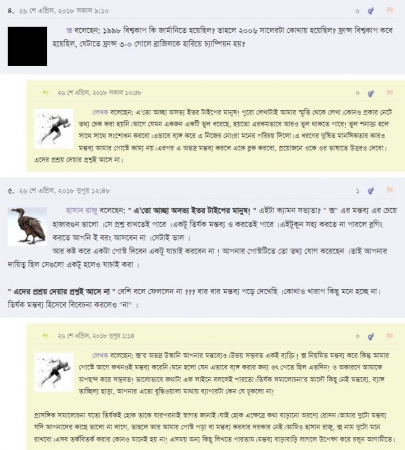Flag comment 4 as inappropriate

389,11
